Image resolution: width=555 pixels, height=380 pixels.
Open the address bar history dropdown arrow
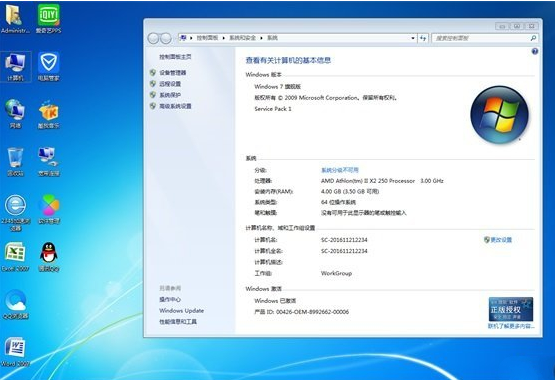[413, 38]
